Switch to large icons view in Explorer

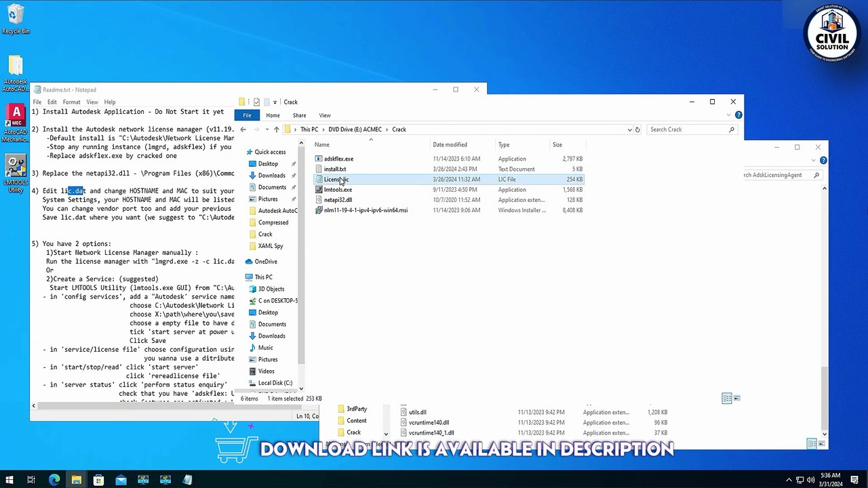point(737,399)
